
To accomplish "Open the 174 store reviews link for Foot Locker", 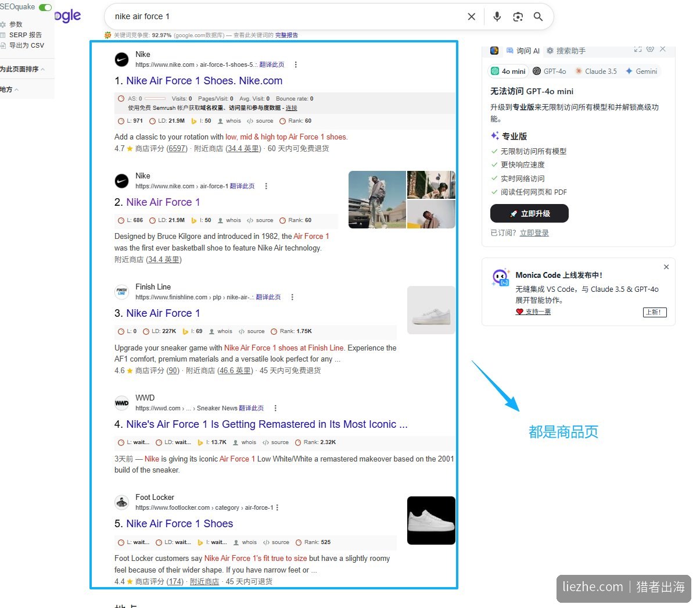I will coord(175,581).
